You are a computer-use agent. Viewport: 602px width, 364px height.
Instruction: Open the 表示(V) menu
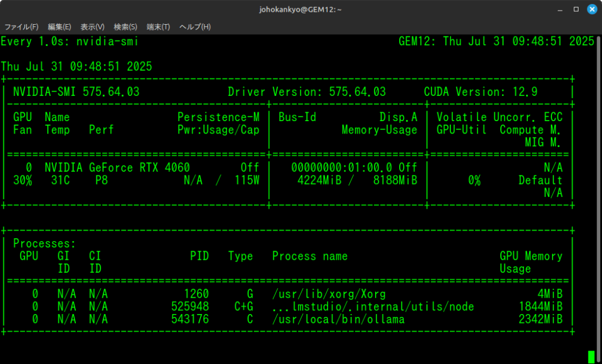click(x=92, y=27)
